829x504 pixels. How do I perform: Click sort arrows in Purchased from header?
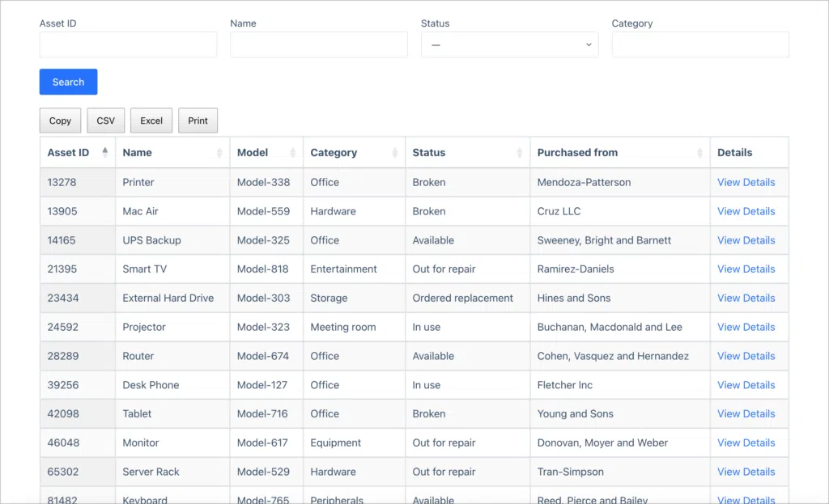coord(699,153)
